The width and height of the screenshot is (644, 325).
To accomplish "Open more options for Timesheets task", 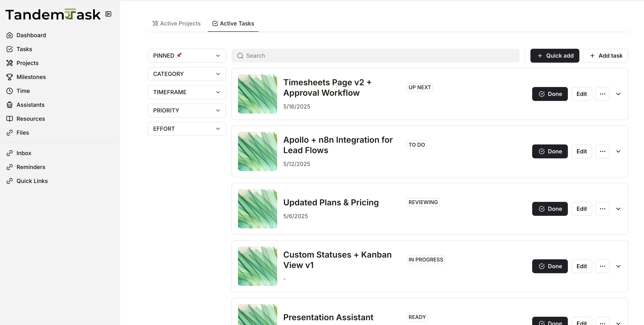I will pyautogui.click(x=602, y=94).
